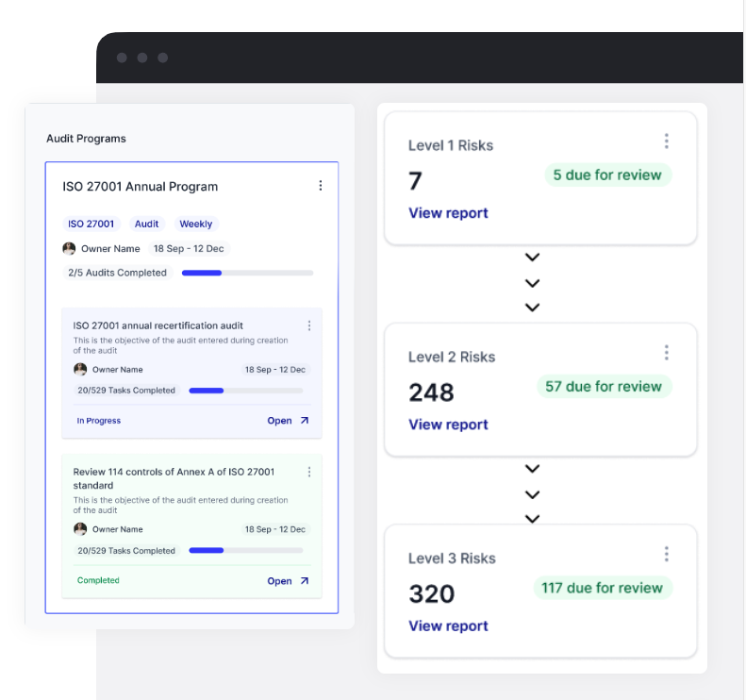Click the Level 2 Risks heading
This screenshot has width=746, height=700.
click(452, 357)
